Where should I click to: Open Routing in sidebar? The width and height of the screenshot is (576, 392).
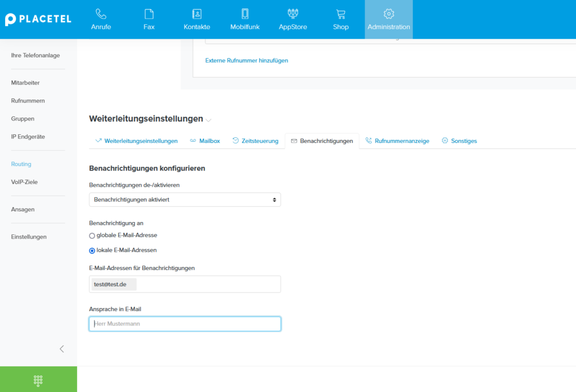tap(21, 164)
